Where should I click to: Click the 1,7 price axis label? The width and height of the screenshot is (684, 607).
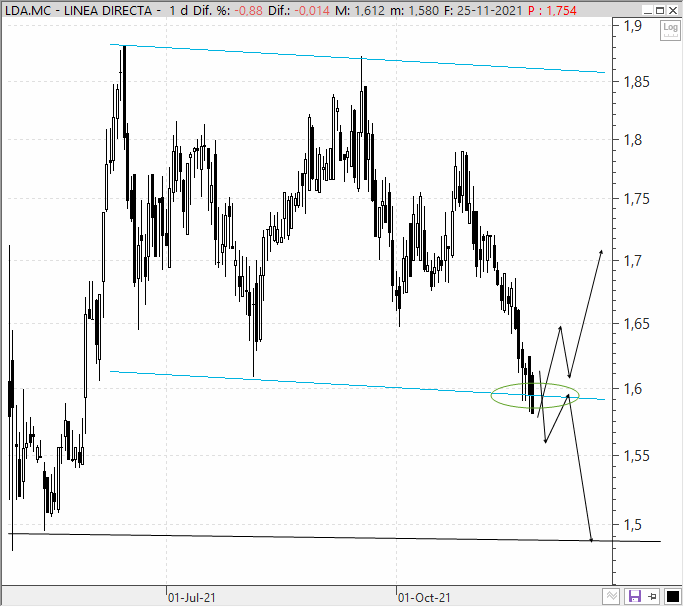click(633, 261)
